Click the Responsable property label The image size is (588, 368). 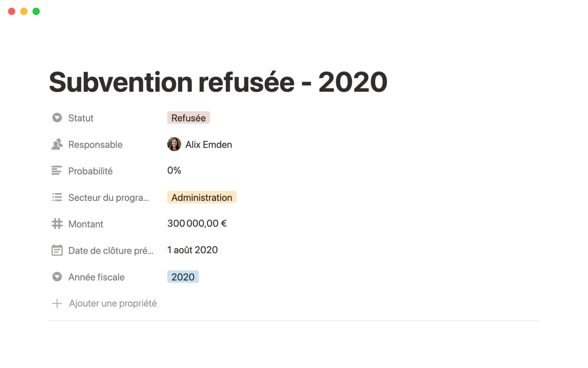click(95, 144)
